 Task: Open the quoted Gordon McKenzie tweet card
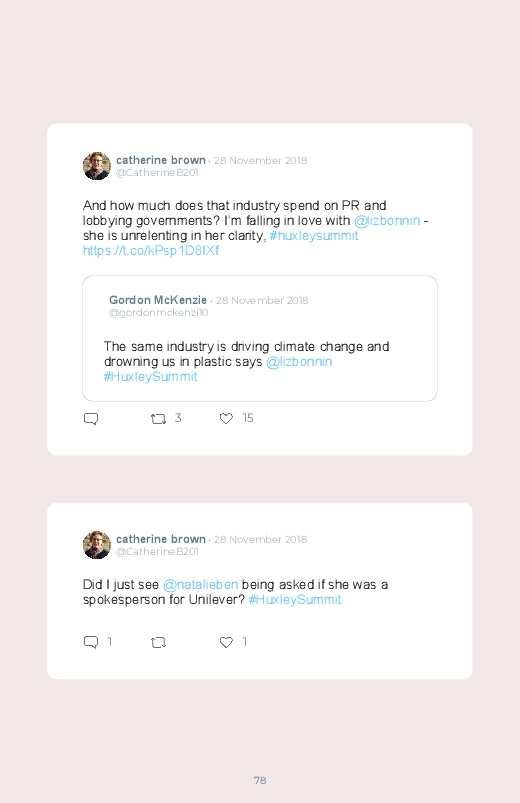[x=260, y=339]
